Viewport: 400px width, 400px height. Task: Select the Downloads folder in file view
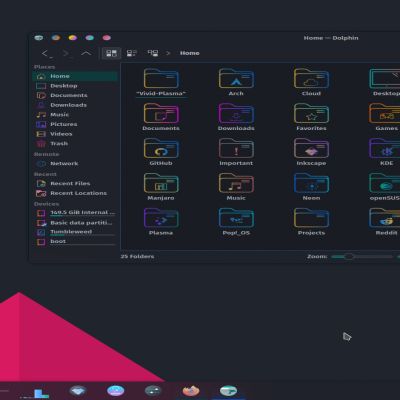pyautogui.click(x=236, y=113)
